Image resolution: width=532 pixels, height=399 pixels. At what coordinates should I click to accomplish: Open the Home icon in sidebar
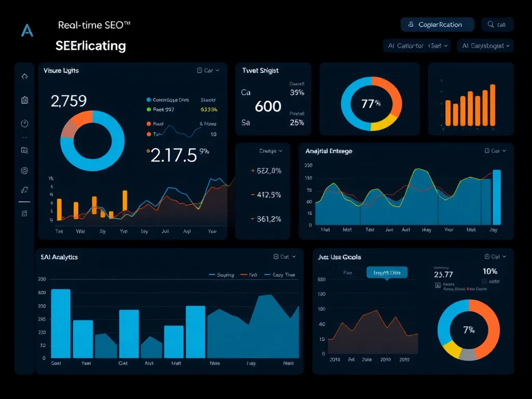click(24, 76)
